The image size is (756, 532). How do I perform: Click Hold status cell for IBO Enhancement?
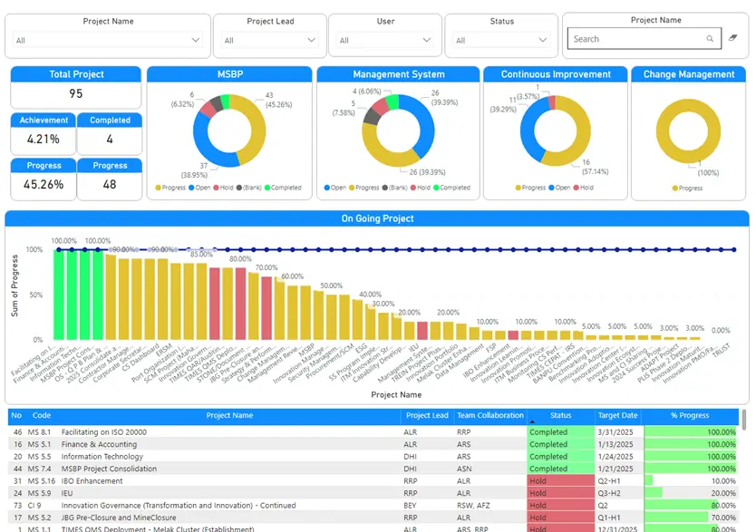(561, 481)
